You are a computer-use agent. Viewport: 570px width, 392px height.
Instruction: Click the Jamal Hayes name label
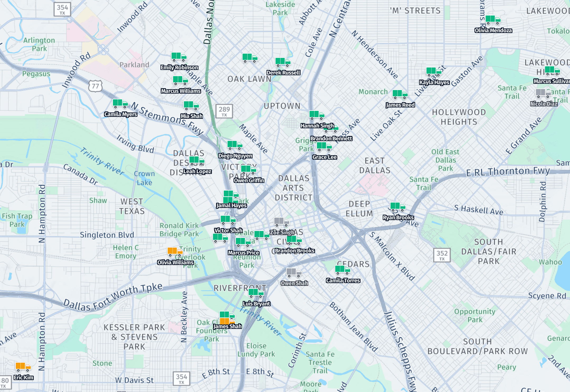tap(231, 206)
